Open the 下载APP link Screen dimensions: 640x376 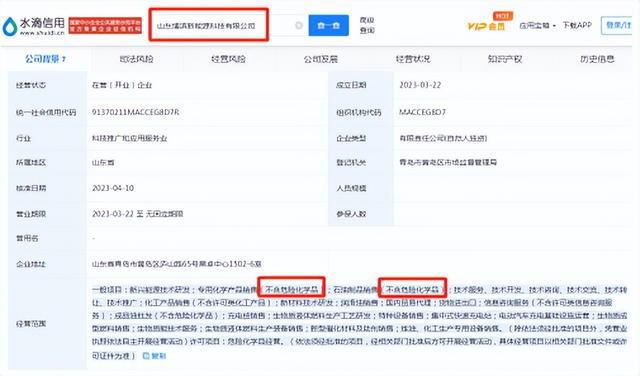(x=577, y=25)
